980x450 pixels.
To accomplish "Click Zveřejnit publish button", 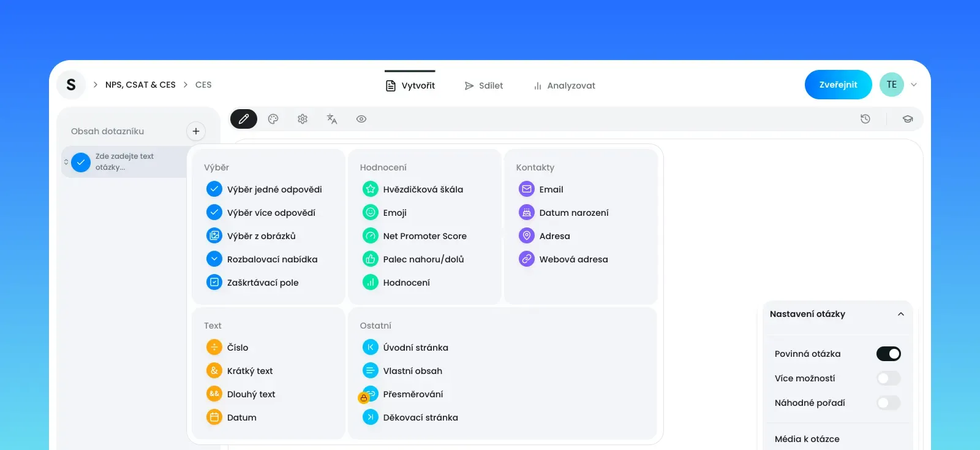I will (x=838, y=85).
